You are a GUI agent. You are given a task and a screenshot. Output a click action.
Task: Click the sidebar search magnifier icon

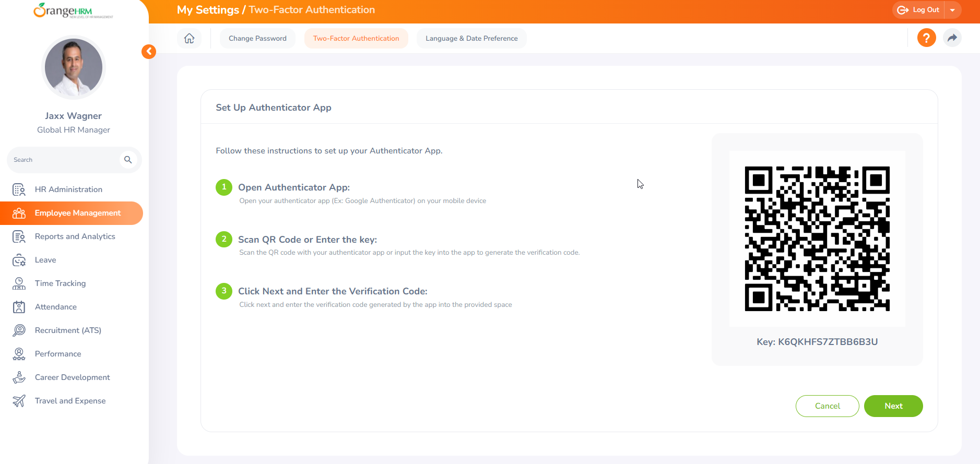(128, 160)
